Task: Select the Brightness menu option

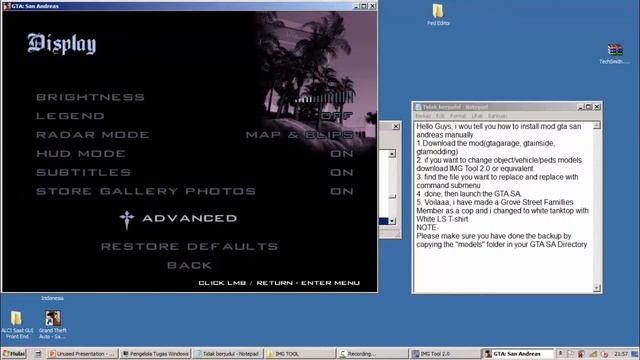Action: point(91,97)
